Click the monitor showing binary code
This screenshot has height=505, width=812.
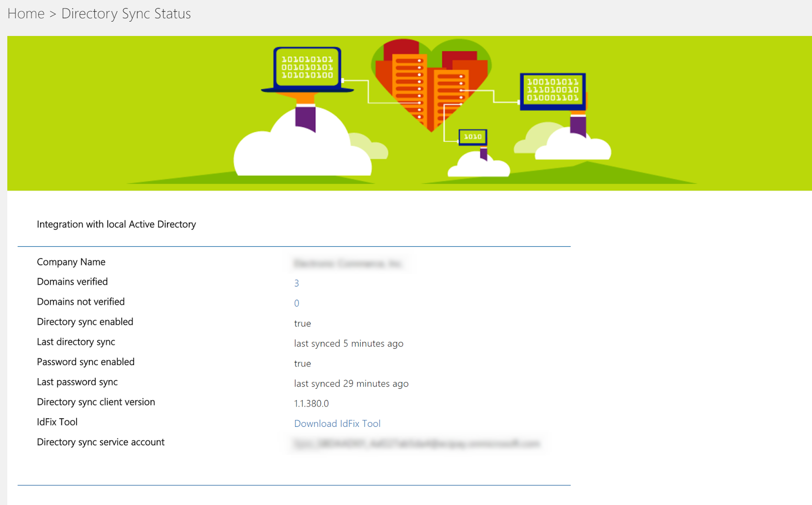coord(552,92)
